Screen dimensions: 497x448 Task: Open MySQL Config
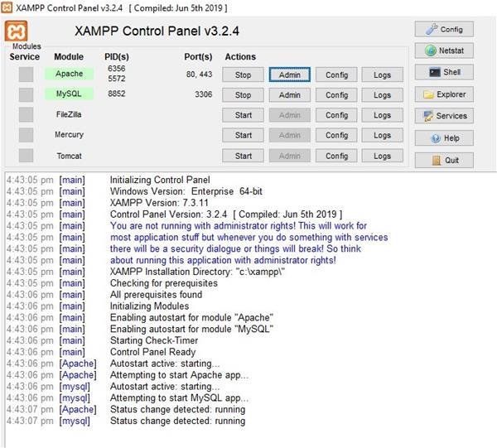tap(336, 94)
